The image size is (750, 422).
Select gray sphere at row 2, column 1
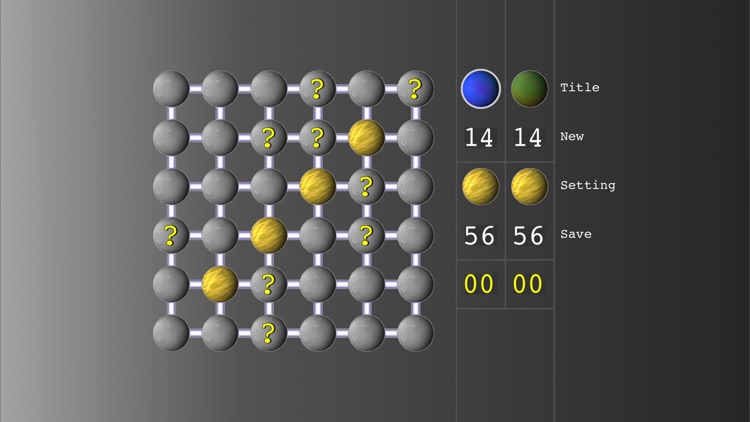(171, 137)
